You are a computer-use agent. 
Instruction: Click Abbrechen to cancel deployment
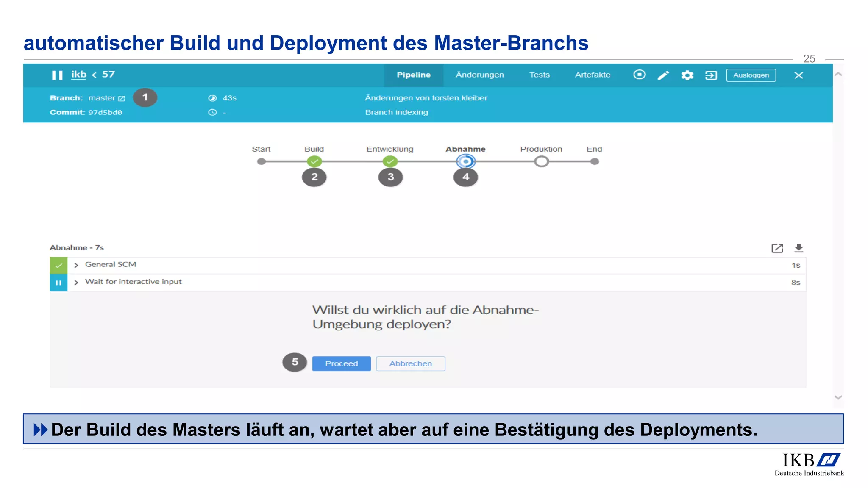click(411, 363)
